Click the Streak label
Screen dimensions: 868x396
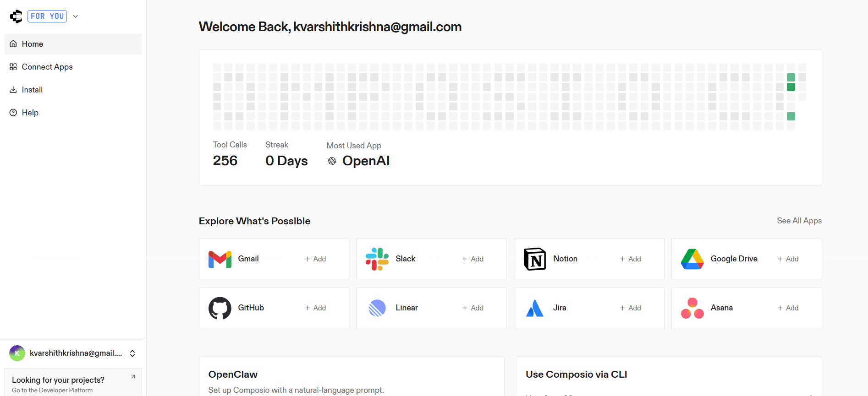click(x=277, y=145)
